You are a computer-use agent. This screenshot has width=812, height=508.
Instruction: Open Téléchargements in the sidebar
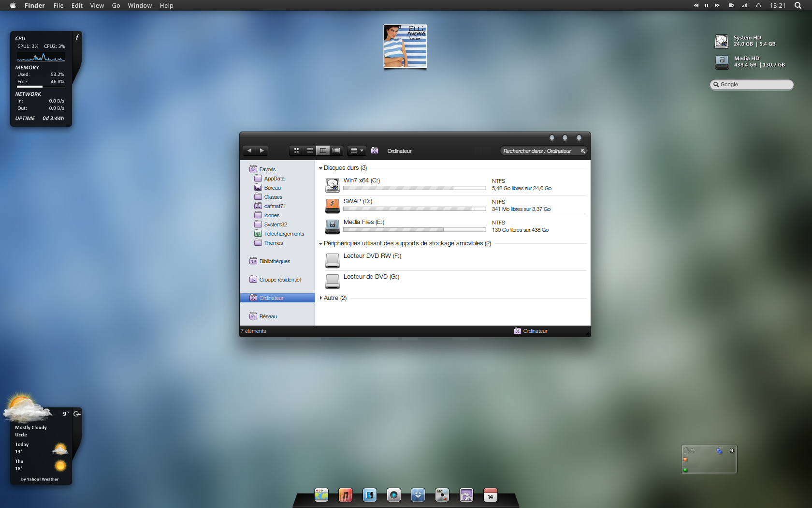click(279, 234)
